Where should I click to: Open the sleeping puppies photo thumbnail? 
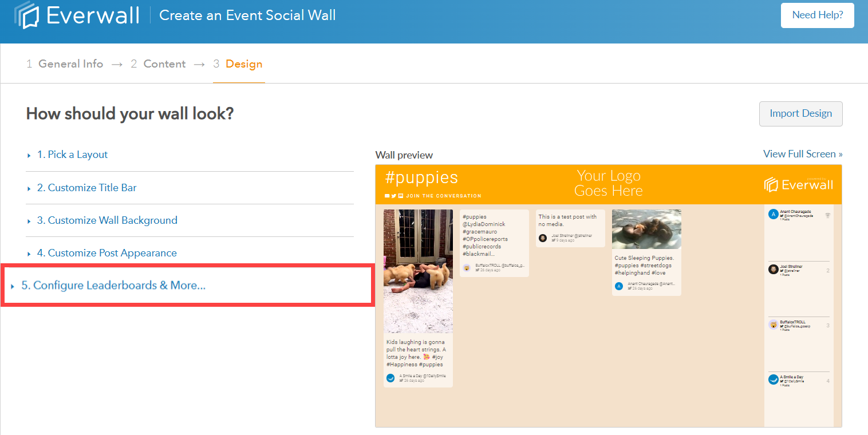[x=646, y=229]
